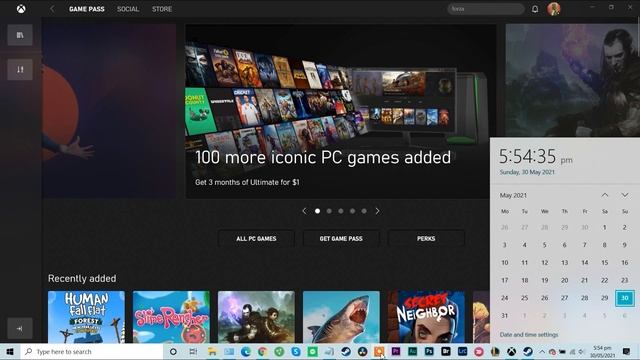
Task: Select the second carousel dot
Action: tap(329, 211)
